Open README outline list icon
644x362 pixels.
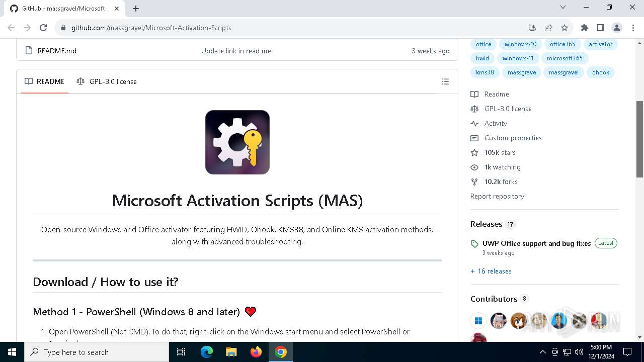[x=445, y=81]
